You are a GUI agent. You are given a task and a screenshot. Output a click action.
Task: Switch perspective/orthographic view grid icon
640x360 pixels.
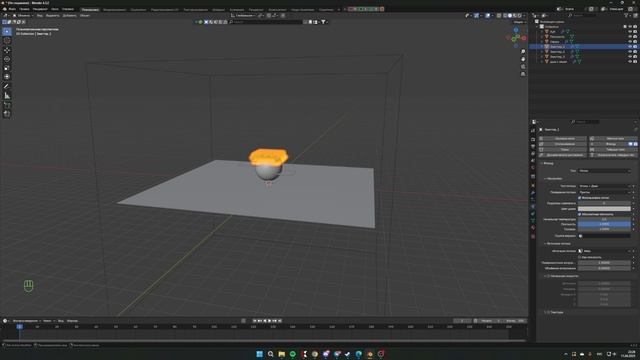point(523,74)
